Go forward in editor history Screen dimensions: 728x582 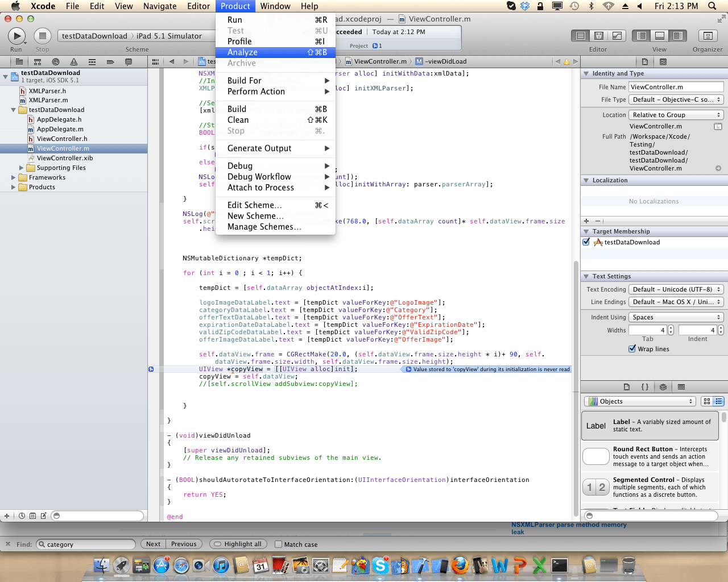pyautogui.click(x=185, y=61)
